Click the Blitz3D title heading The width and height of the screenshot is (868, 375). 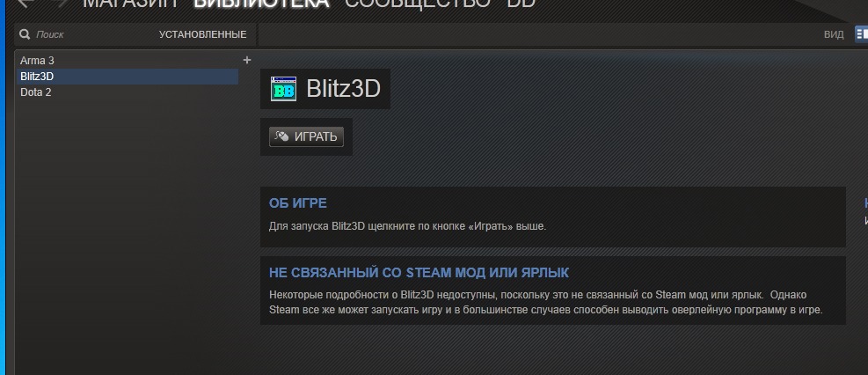343,89
